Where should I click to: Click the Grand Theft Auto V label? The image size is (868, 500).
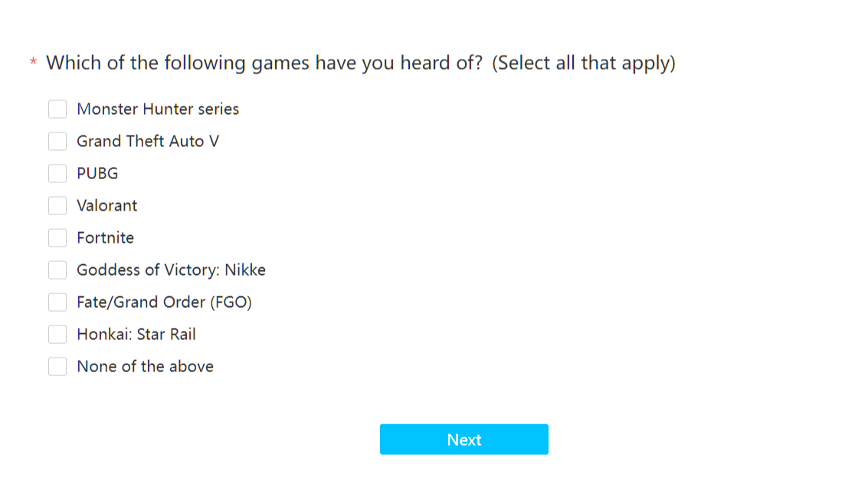point(148,141)
